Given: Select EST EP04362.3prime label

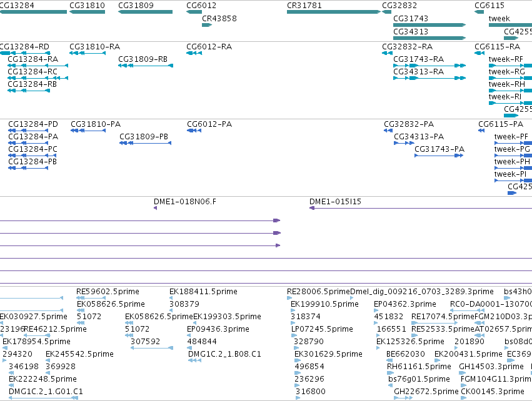Looking at the screenshot, I should pyautogui.click(x=404, y=304).
